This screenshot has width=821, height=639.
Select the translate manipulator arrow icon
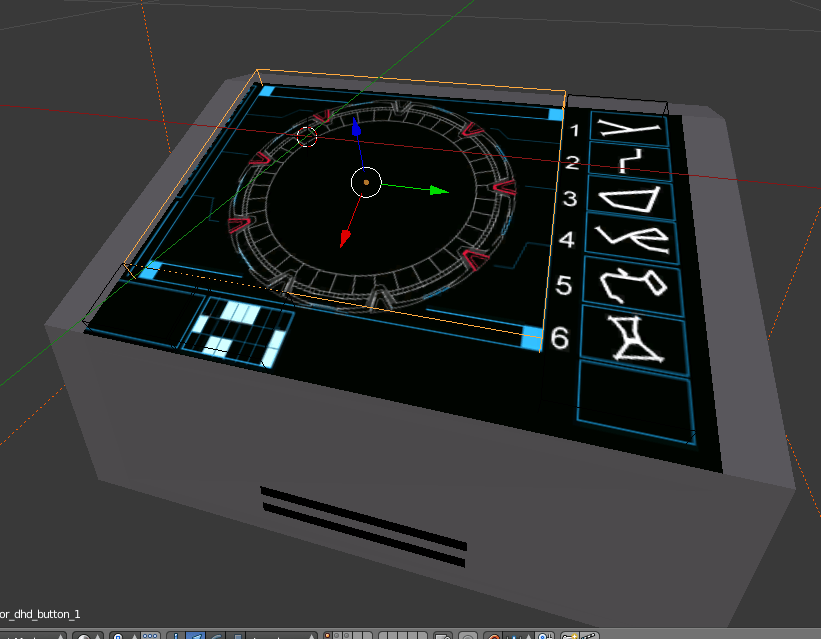[198, 636]
